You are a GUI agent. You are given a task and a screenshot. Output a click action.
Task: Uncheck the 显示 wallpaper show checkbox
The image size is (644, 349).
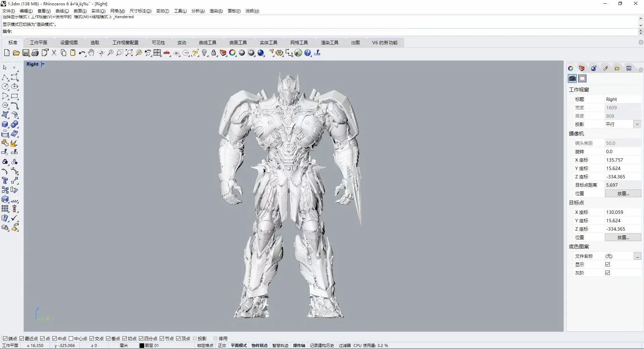pyautogui.click(x=607, y=264)
